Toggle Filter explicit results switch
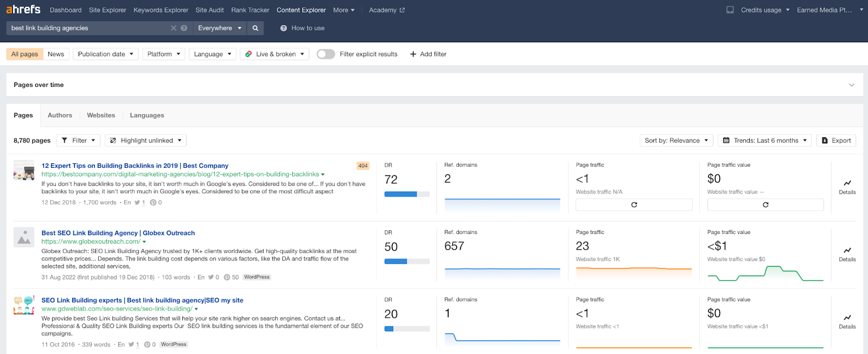 (325, 54)
